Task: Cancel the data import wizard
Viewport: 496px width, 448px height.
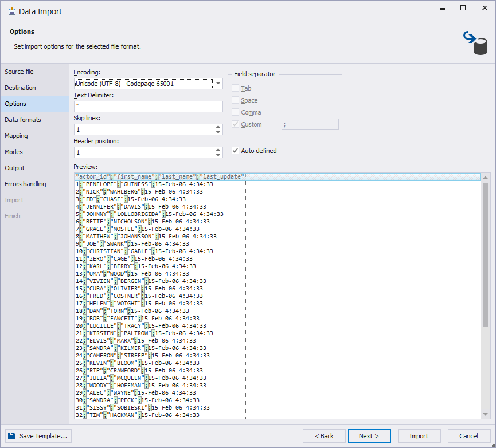Action: pyautogui.click(x=468, y=436)
